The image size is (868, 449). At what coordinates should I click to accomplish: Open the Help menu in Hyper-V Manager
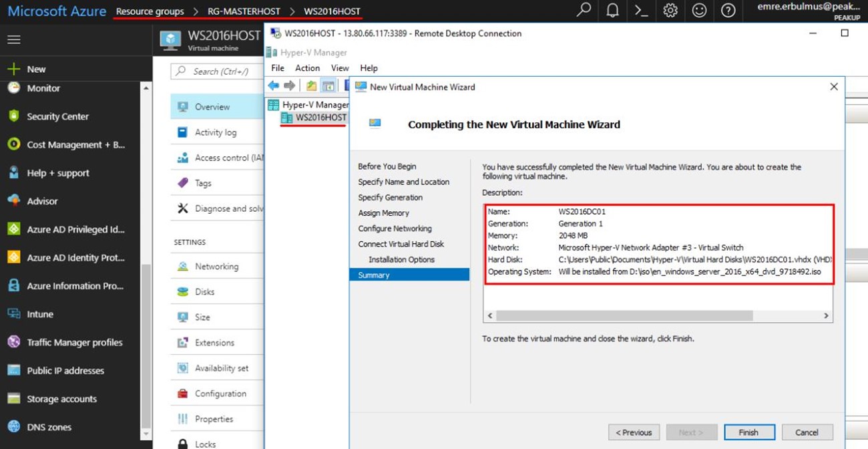click(x=369, y=68)
